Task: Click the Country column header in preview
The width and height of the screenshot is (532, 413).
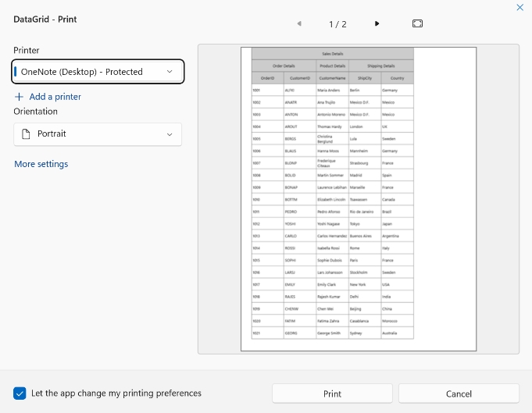Action: coord(398,78)
